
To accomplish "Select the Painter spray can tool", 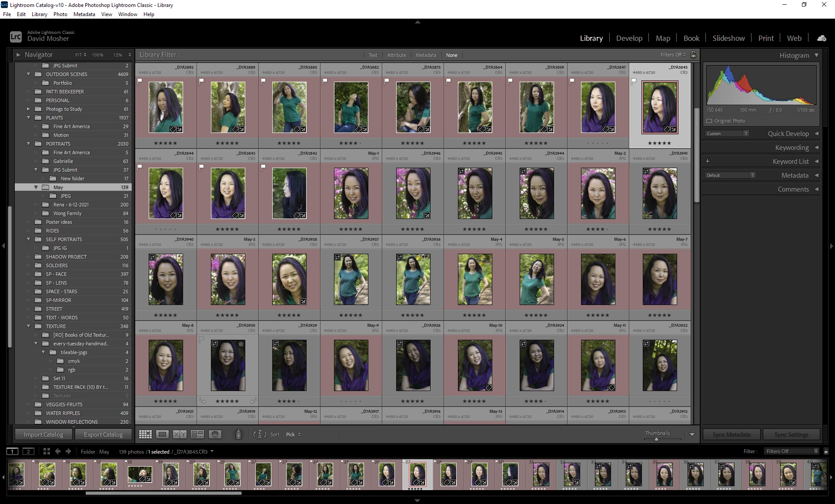I will pos(238,434).
